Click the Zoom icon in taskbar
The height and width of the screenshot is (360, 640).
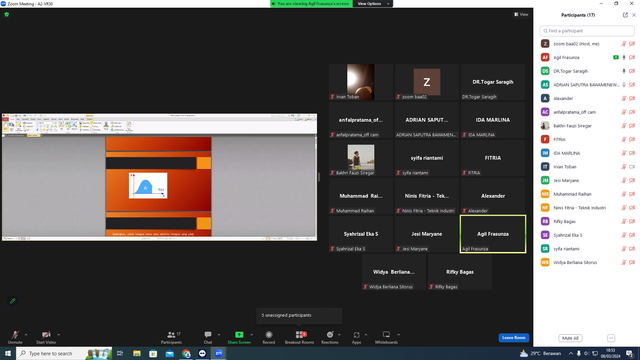[219, 353]
